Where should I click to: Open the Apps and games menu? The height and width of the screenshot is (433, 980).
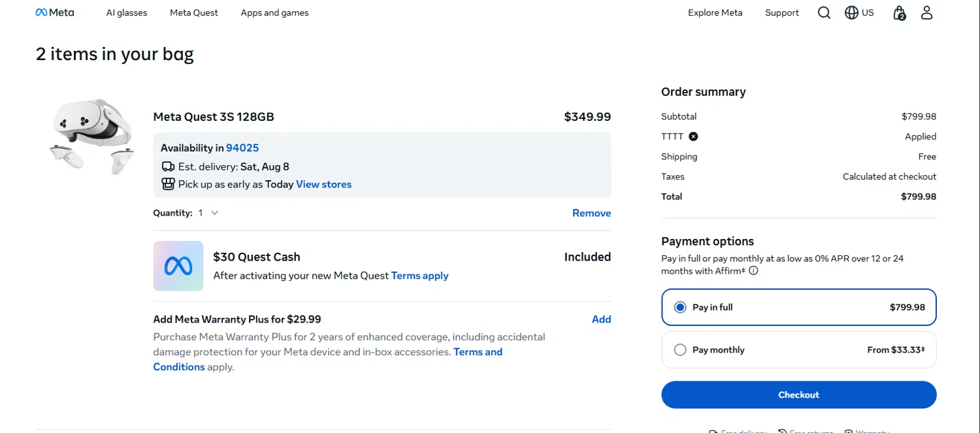tap(274, 12)
